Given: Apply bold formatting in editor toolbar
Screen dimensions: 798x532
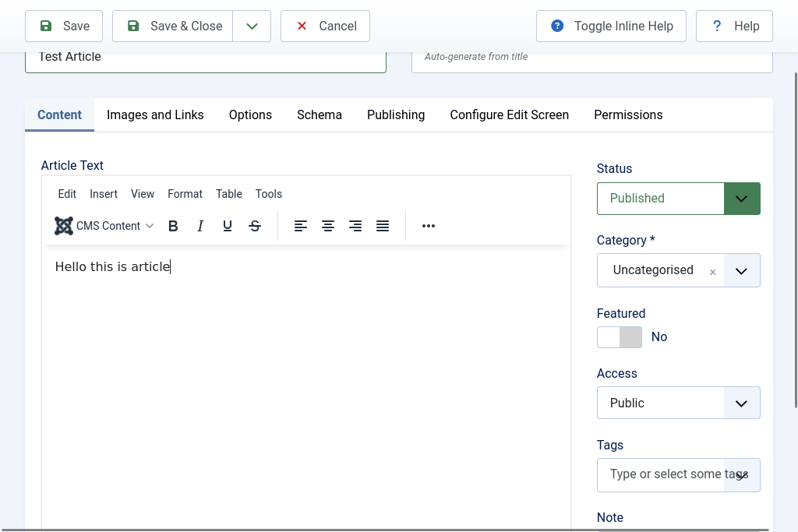Looking at the screenshot, I should 173,226.
